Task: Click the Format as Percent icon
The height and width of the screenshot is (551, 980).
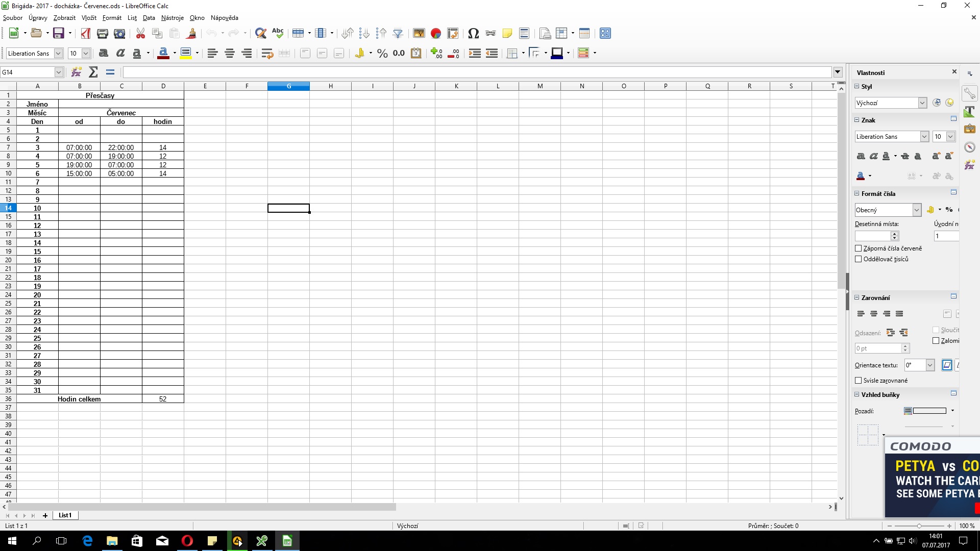Action: [382, 54]
